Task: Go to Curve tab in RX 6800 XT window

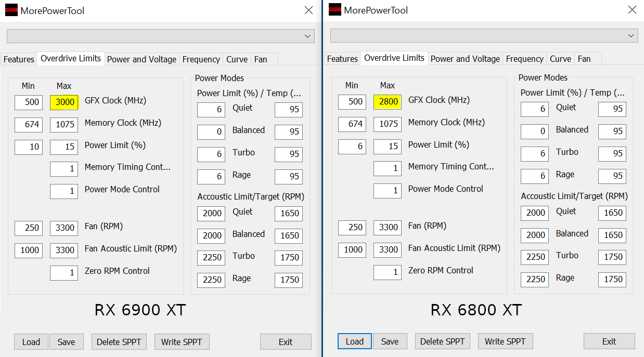Action: click(561, 59)
